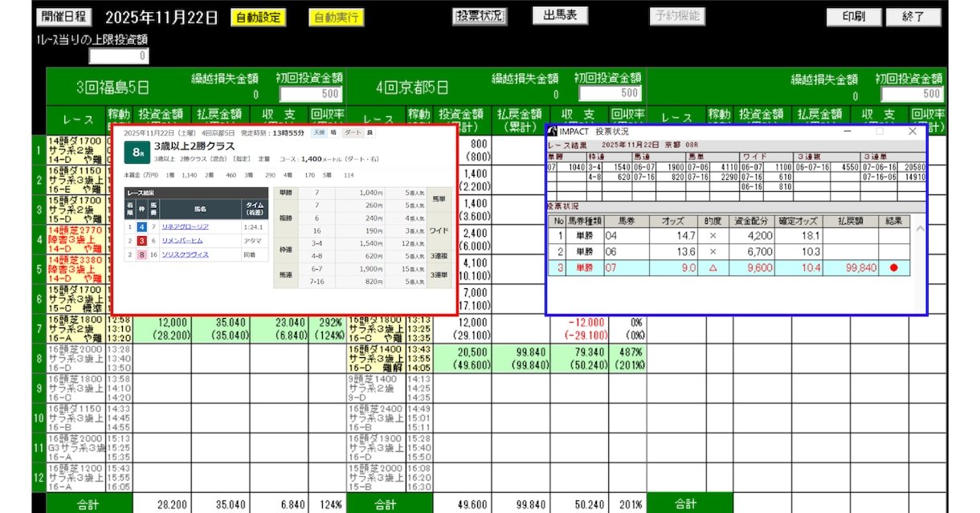980x513 pixels.
Task: Select Fukushima race 12 cell 16頭芝1200 16-A
Action: click(x=75, y=478)
